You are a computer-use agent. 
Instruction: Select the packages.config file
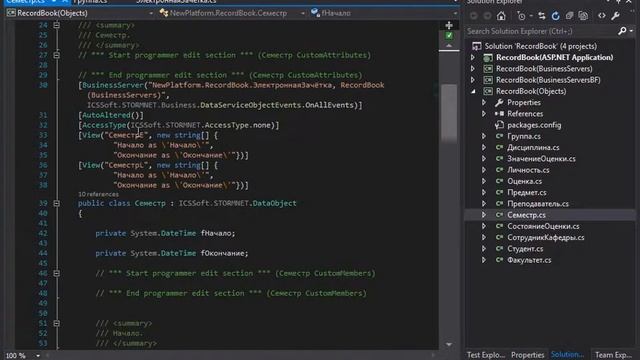pos(534,125)
